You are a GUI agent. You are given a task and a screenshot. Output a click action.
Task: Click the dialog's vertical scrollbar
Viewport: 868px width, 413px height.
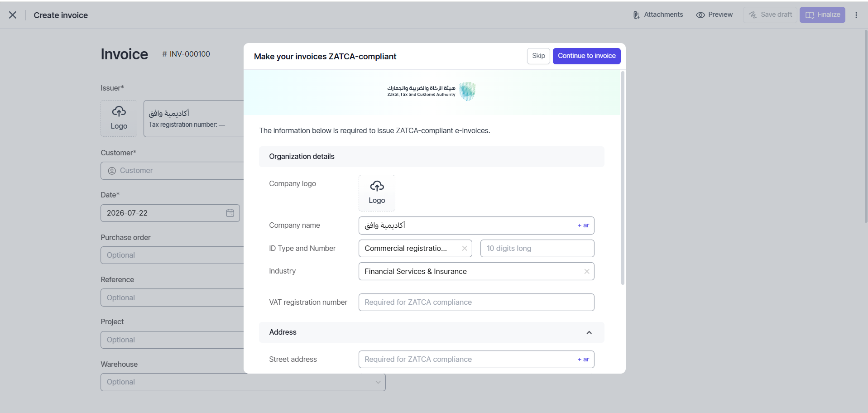point(623,178)
